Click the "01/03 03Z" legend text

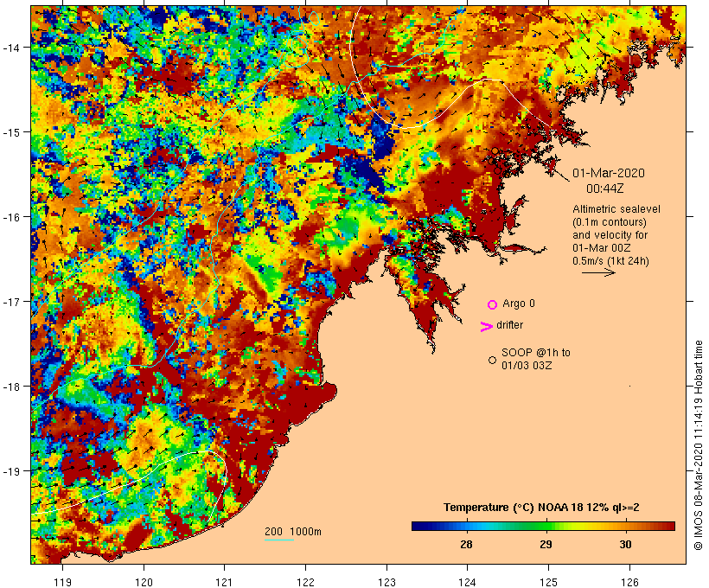pos(527,366)
